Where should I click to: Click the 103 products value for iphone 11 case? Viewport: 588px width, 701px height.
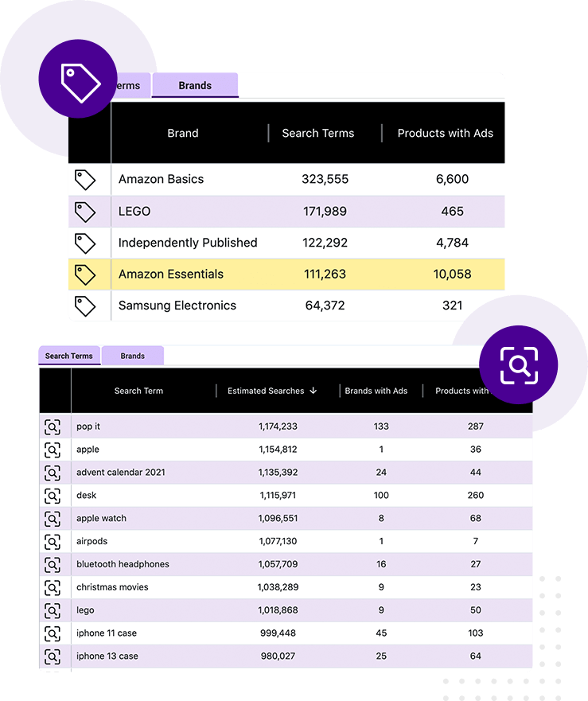pyautogui.click(x=475, y=633)
